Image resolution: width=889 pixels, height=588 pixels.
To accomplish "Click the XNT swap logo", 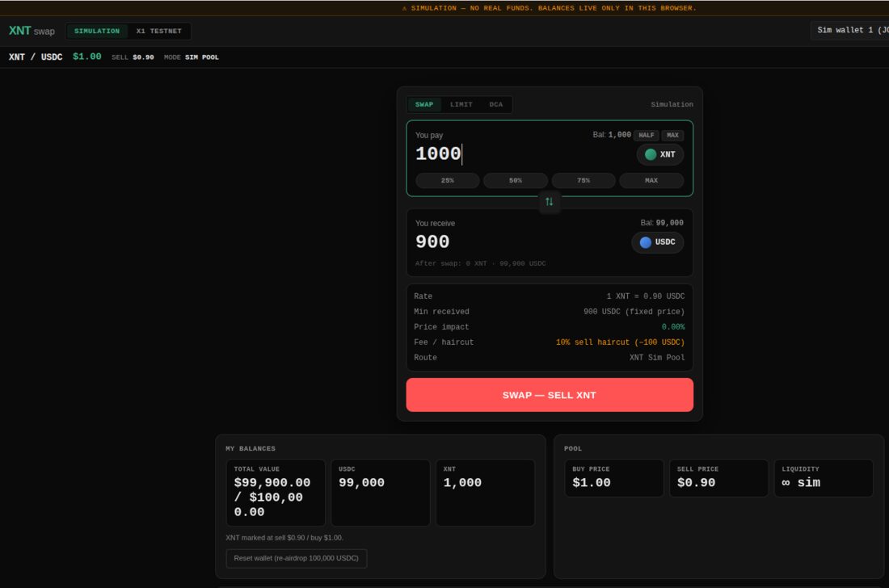I will (32, 31).
